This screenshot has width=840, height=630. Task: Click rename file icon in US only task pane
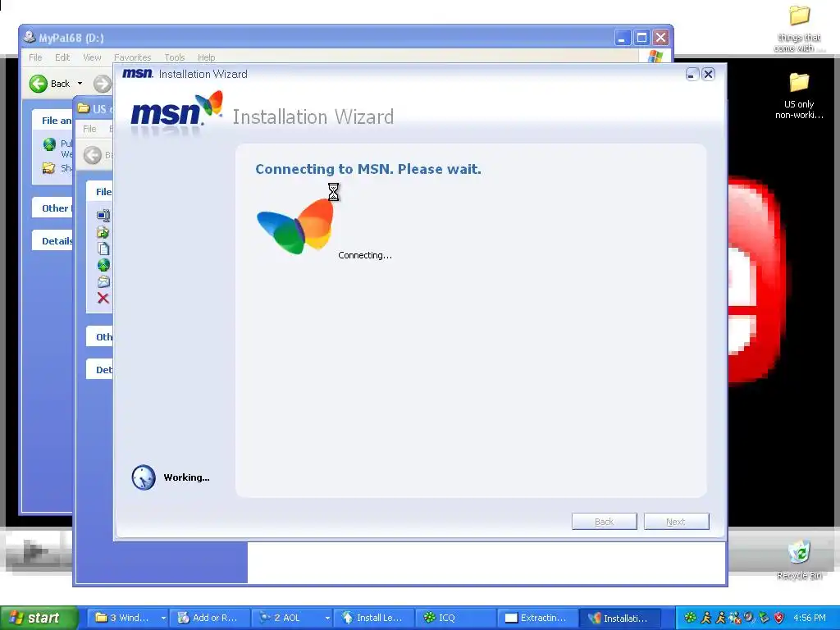pos(103,216)
